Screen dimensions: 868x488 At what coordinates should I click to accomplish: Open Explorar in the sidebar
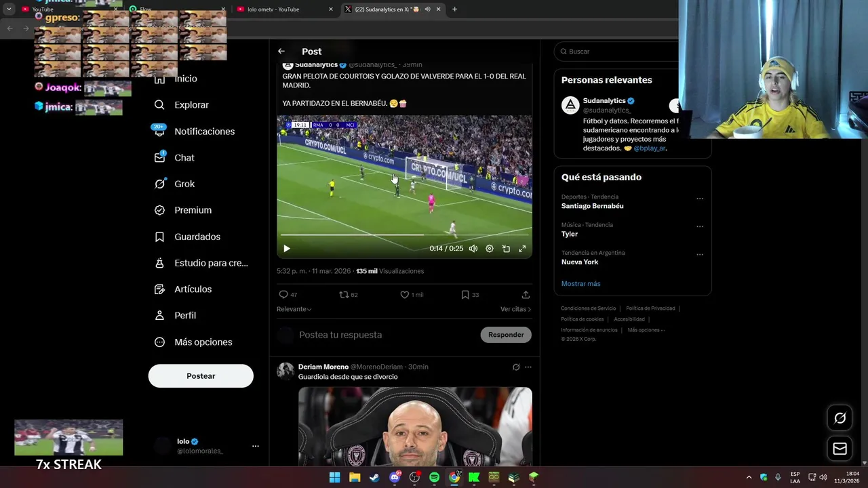tap(182, 105)
